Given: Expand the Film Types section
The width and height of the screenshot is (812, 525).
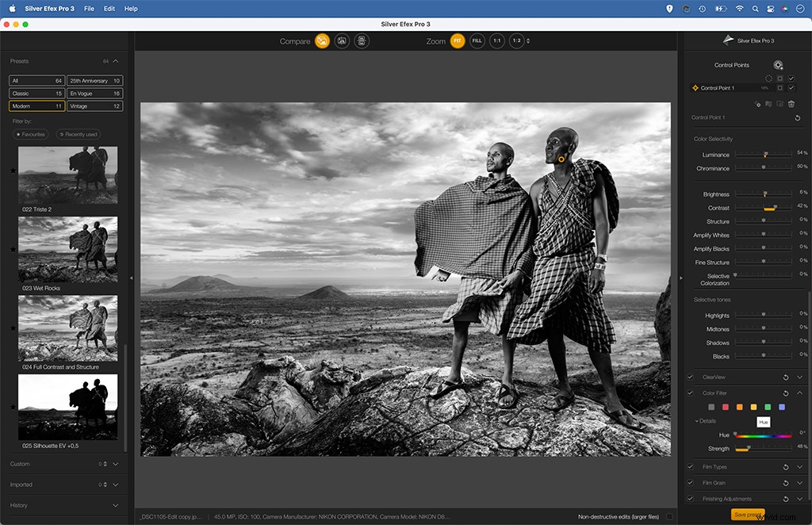Looking at the screenshot, I should point(799,466).
